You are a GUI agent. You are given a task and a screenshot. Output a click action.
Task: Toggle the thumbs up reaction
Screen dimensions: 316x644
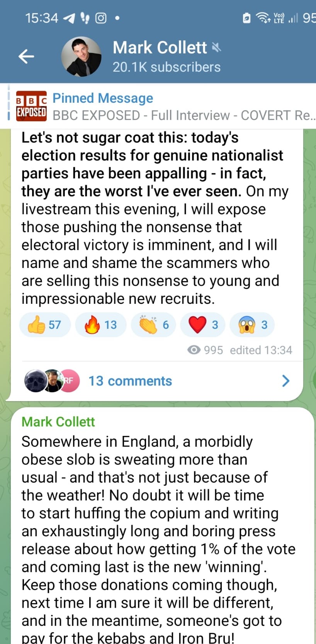[45, 325]
